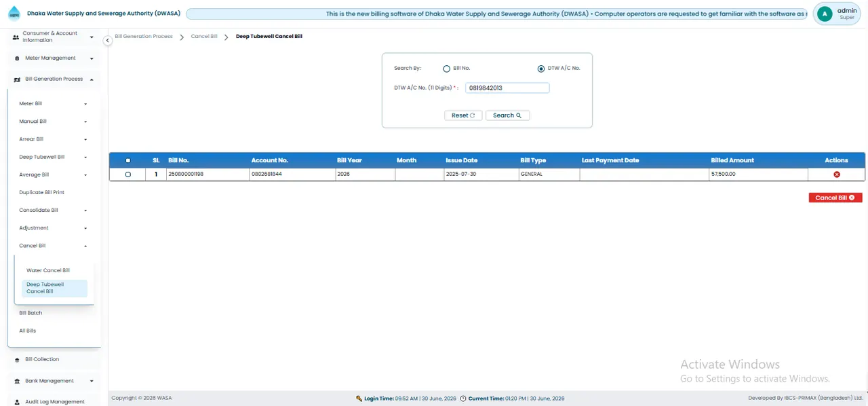Expand the Average Bill submenu

coord(85,175)
